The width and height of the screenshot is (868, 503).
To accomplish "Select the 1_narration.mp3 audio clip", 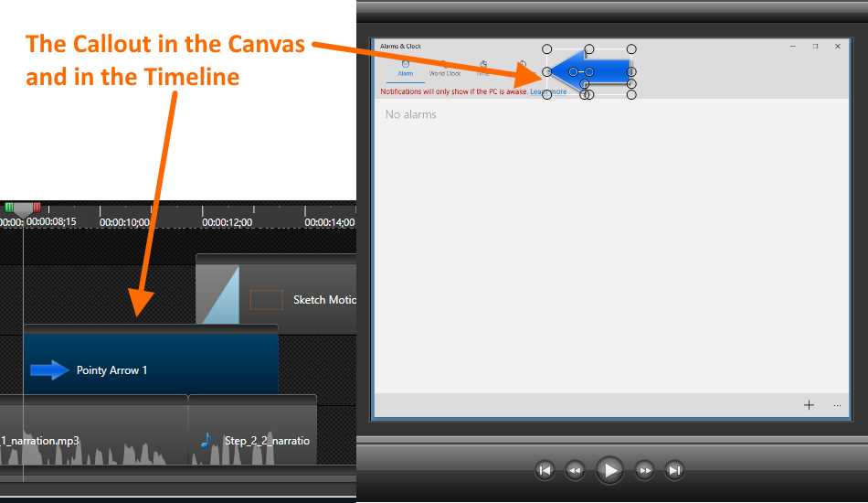I will (94, 430).
